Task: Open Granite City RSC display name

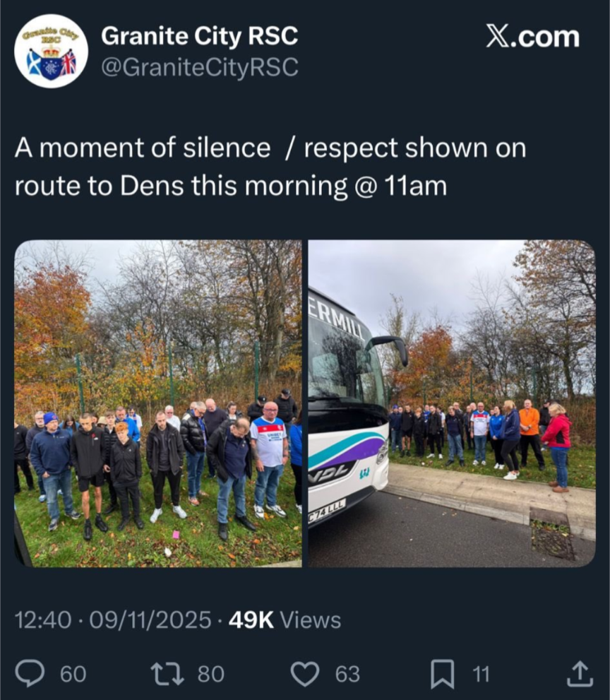Action: 200,36
